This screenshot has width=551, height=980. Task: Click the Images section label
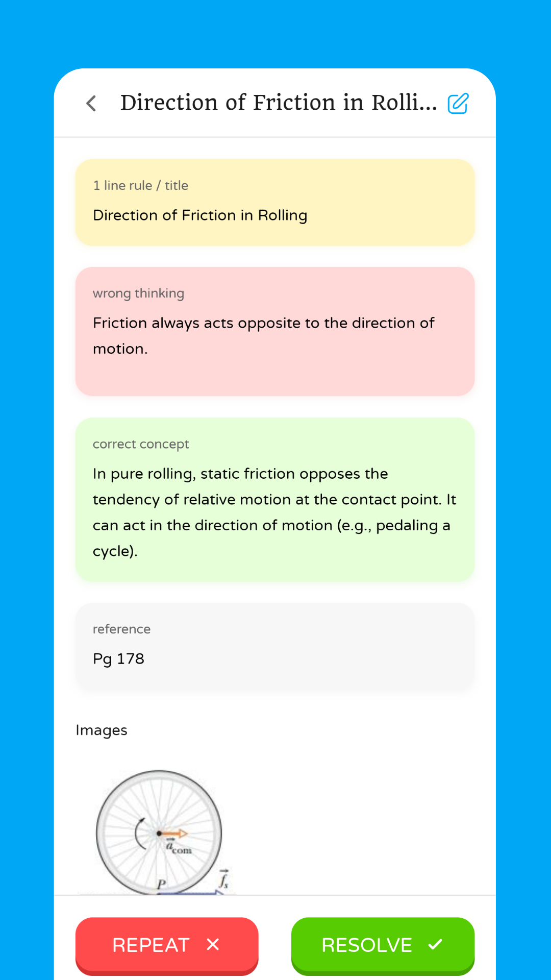tap(101, 730)
